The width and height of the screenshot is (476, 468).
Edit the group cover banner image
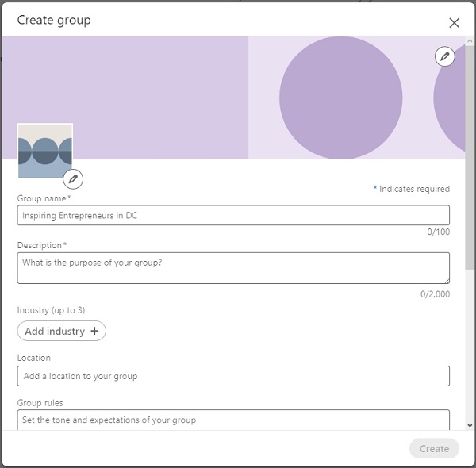445,56
